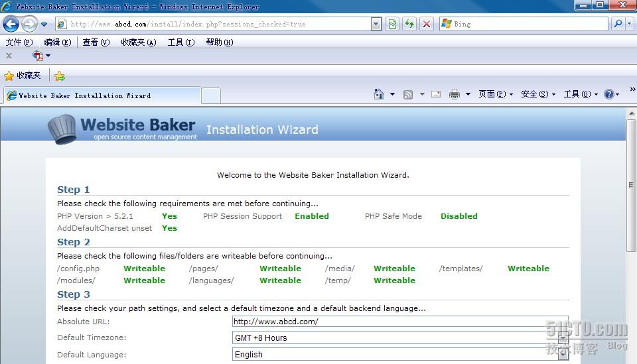
Task: Click the Bing search box
Action: point(524,24)
